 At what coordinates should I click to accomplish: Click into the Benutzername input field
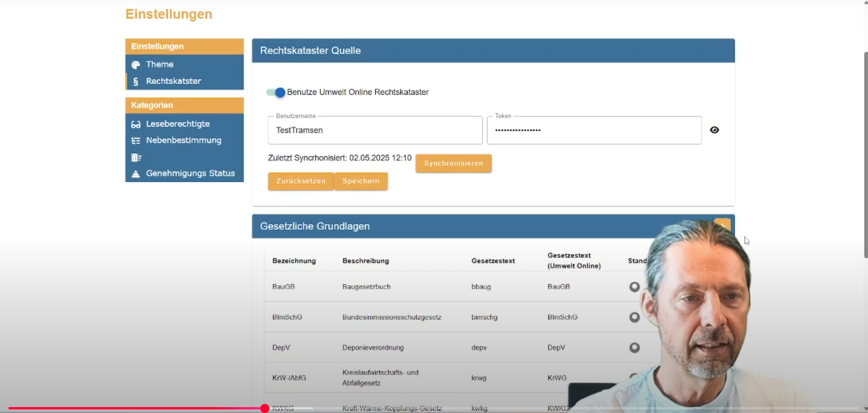375,131
